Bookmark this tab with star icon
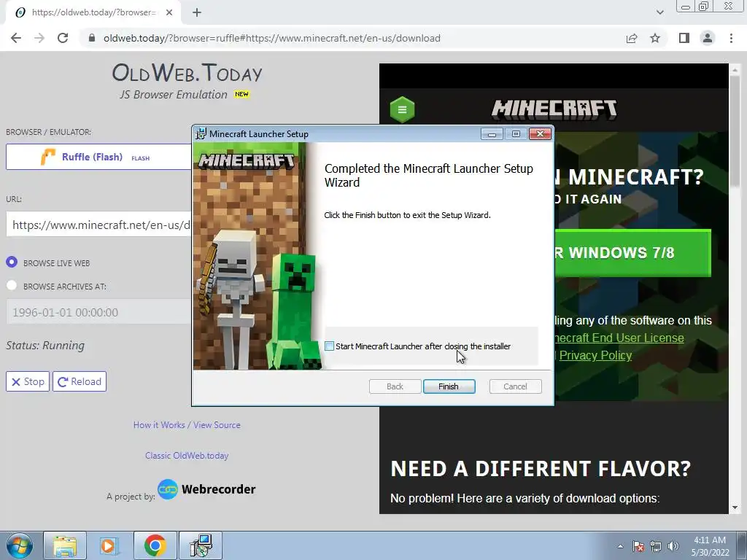The height and width of the screenshot is (560, 747). tap(655, 38)
